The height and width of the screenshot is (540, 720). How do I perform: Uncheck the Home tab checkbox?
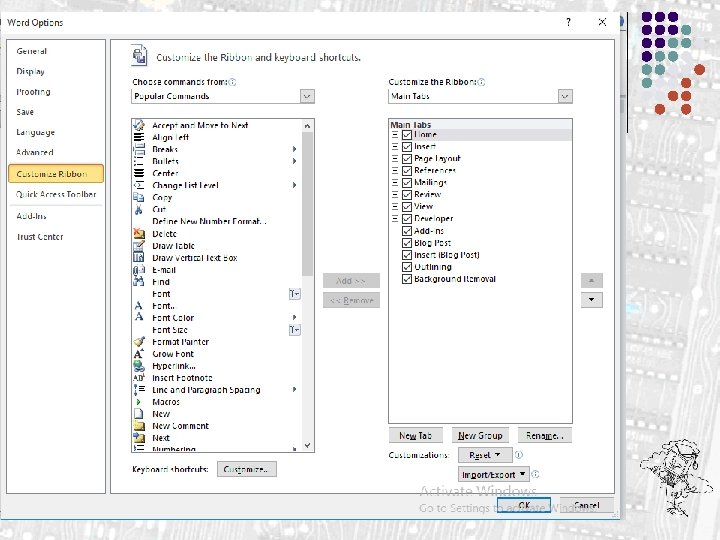pos(407,135)
